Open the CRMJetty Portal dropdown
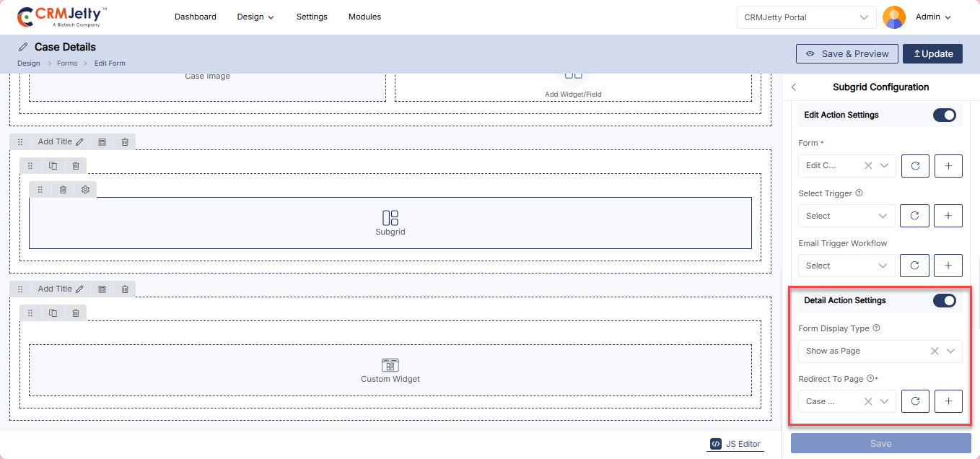This screenshot has width=980, height=459. tap(805, 17)
